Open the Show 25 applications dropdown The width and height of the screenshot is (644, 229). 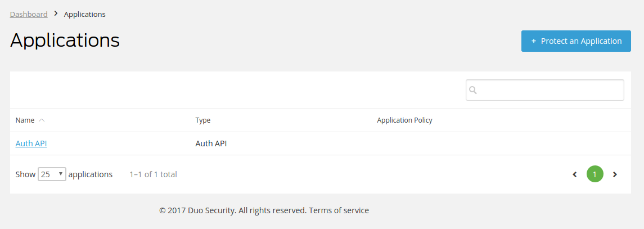(52, 174)
